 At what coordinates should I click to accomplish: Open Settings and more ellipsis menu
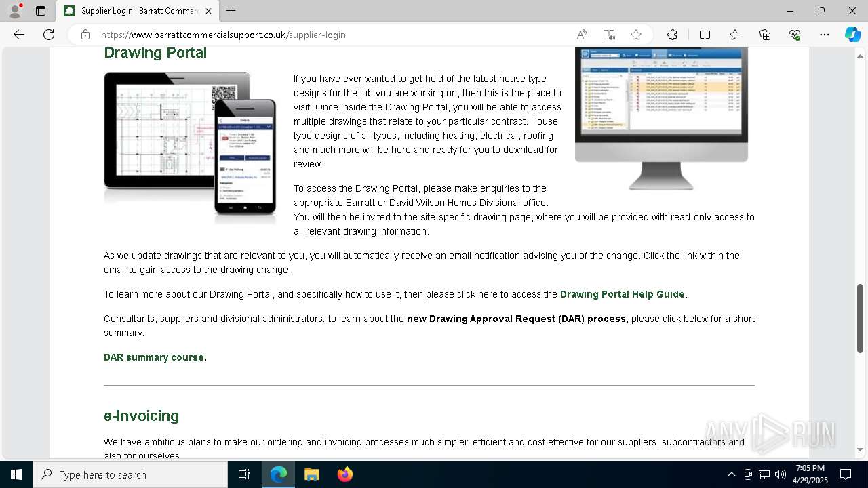tap(825, 35)
